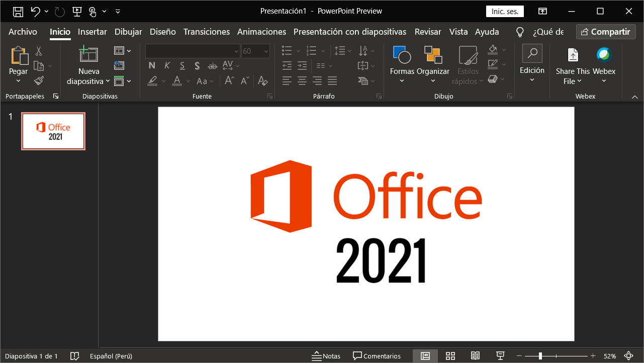
Task: Click the Save icon in title bar
Action: click(x=18, y=11)
